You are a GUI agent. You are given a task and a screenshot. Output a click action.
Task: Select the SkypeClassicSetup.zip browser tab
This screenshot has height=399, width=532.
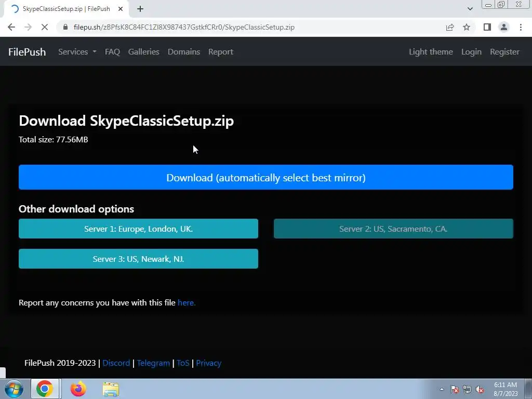tap(66, 9)
